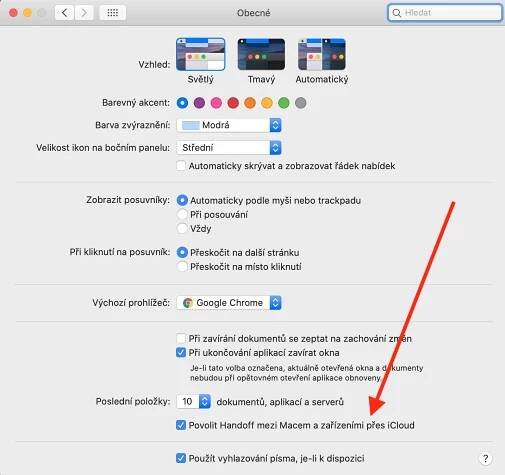Open help with the question mark button

tap(485, 459)
